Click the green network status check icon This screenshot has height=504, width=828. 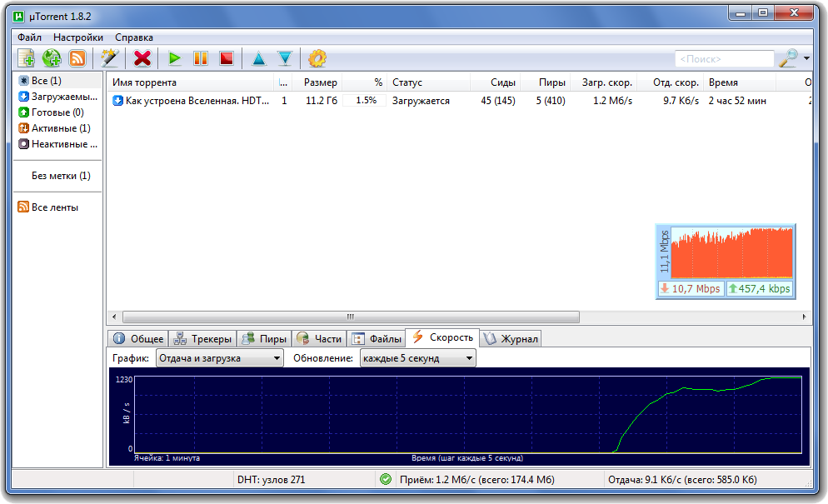click(x=386, y=479)
